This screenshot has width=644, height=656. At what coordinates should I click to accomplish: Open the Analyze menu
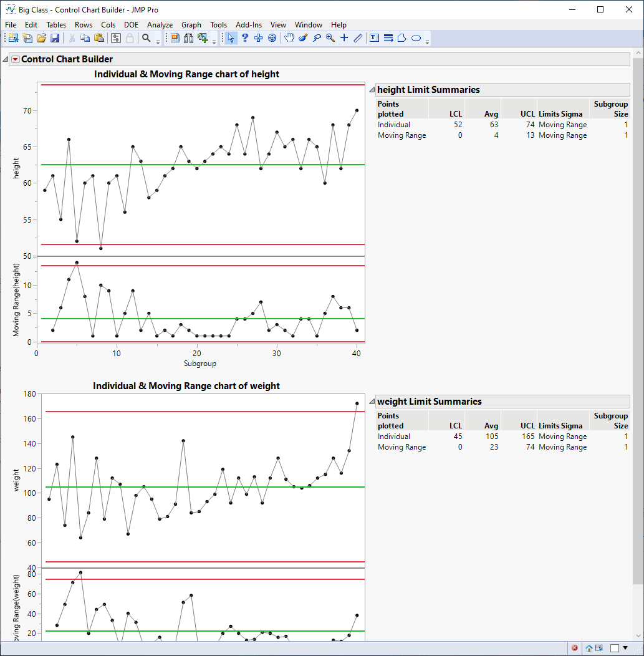click(160, 25)
